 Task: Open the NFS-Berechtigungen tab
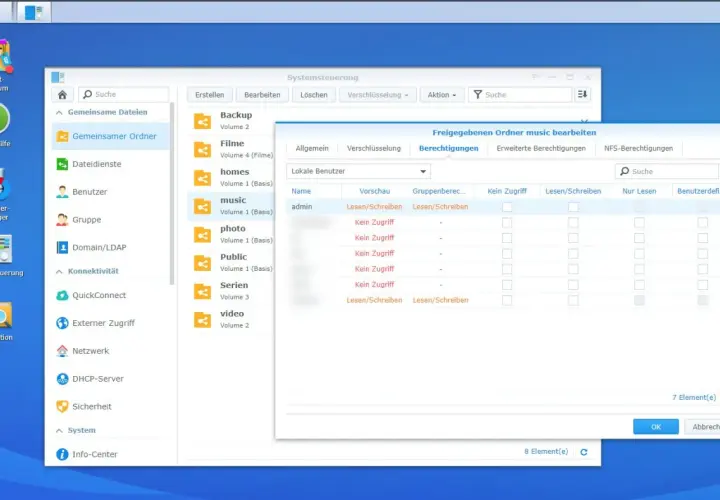638,148
